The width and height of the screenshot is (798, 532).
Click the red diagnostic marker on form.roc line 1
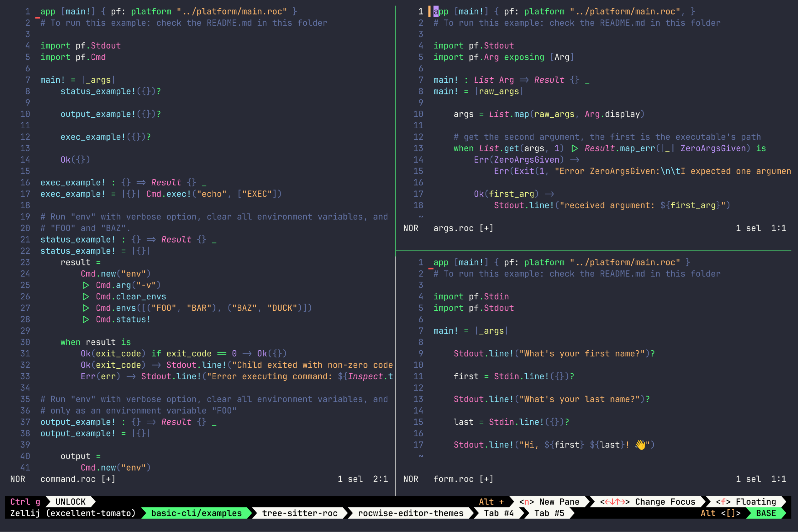click(431, 268)
